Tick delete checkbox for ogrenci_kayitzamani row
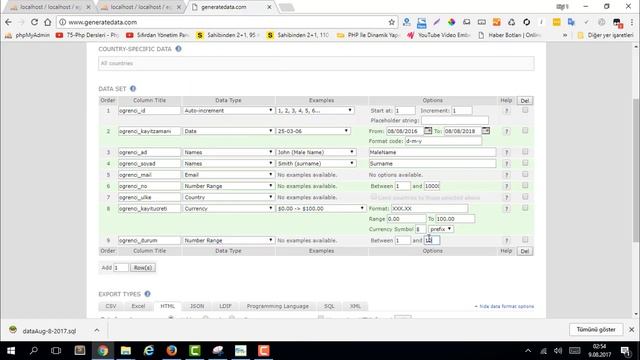The height and width of the screenshot is (360, 640). (525, 130)
